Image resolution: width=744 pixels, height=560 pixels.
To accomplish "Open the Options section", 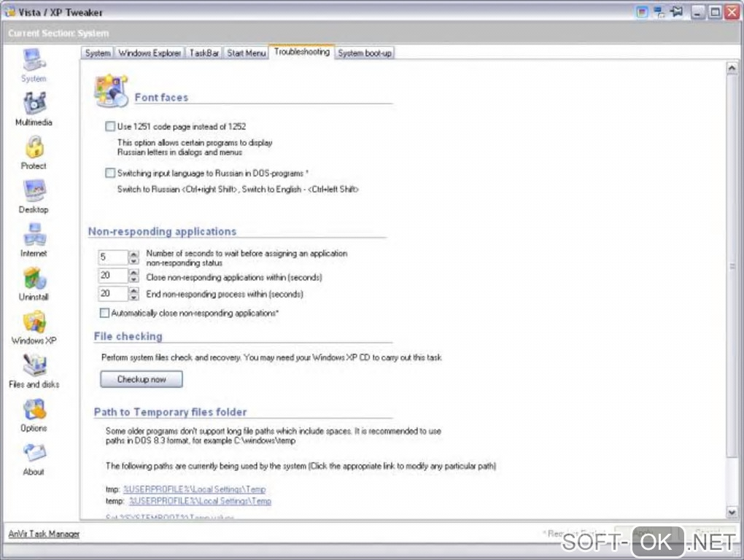I will point(34,415).
